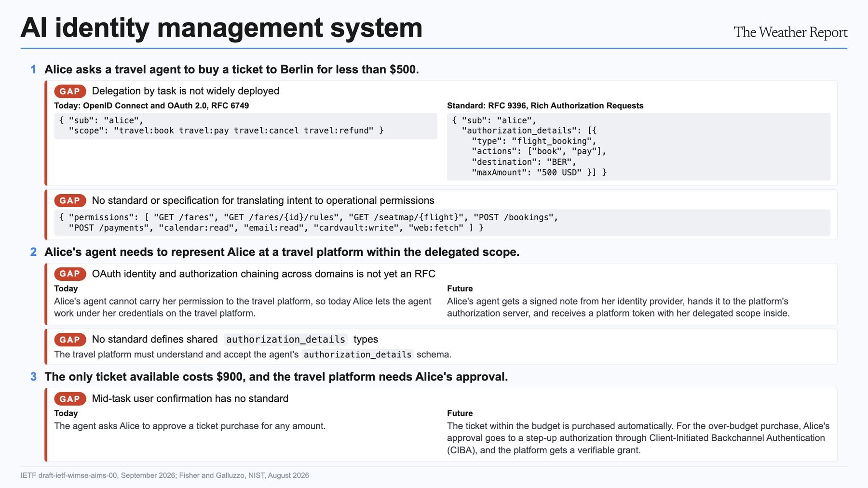
Task: Click GAP badge beside "No standard or specification"
Action: point(70,200)
